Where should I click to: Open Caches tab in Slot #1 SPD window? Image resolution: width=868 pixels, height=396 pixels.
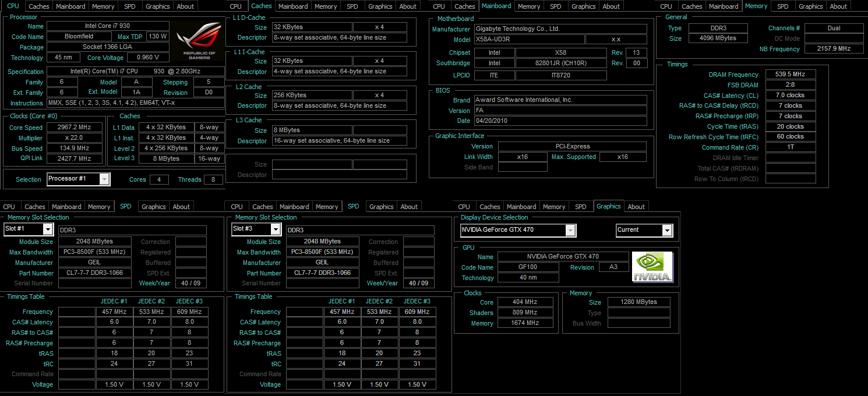coord(35,207)
